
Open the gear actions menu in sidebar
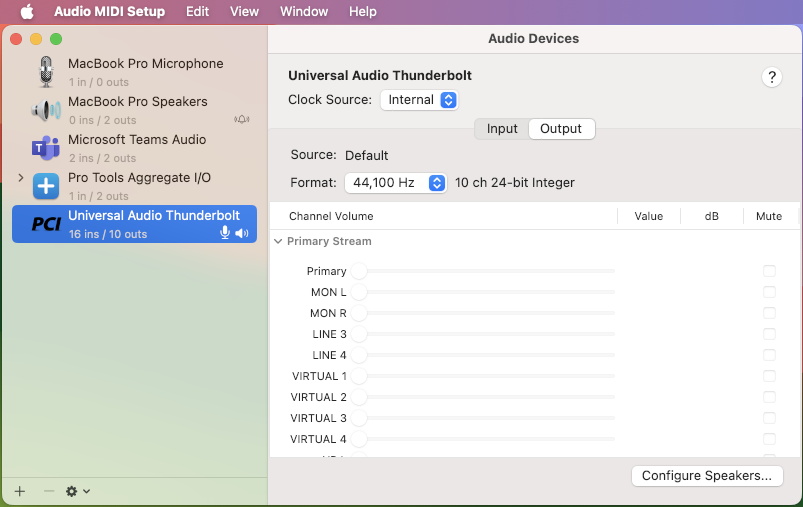pos(77,491)
